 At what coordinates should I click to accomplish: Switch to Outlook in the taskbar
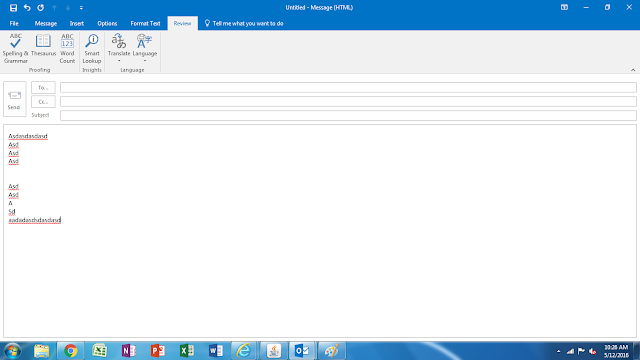coord(302,351)
